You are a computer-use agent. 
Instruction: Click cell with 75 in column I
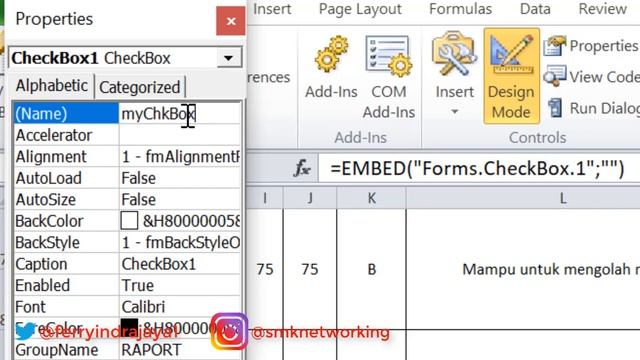(x=265, y=269)
